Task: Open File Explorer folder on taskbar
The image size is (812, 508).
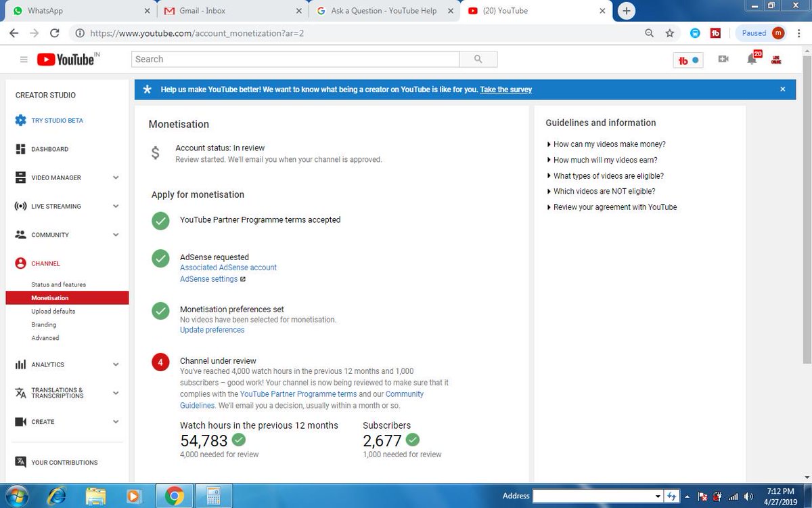Action: click(x=96, y=496)
